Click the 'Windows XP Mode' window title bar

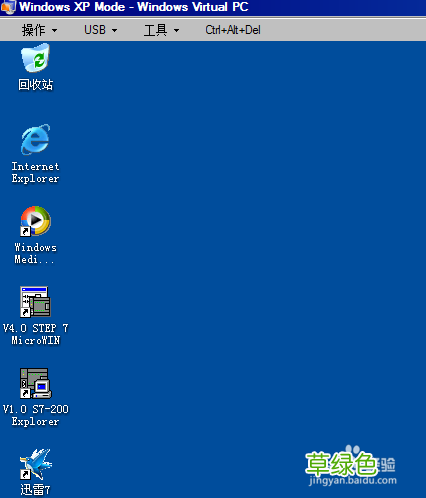pos(213,7)
